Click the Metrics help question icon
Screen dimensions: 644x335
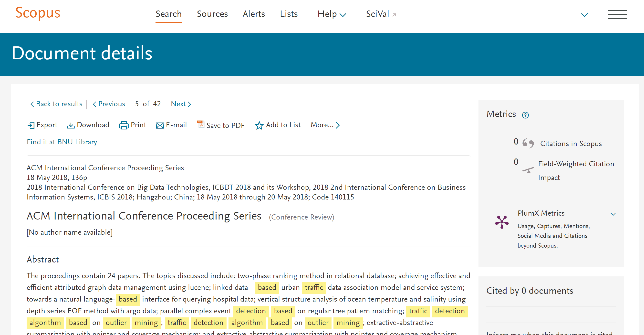pyautogui.click(x=526, y=115)
